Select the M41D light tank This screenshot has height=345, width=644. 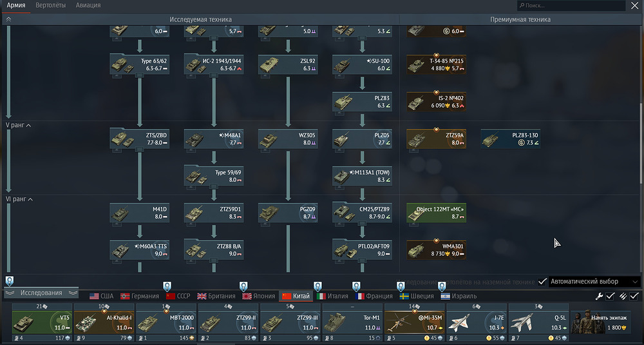click(139, 213)
